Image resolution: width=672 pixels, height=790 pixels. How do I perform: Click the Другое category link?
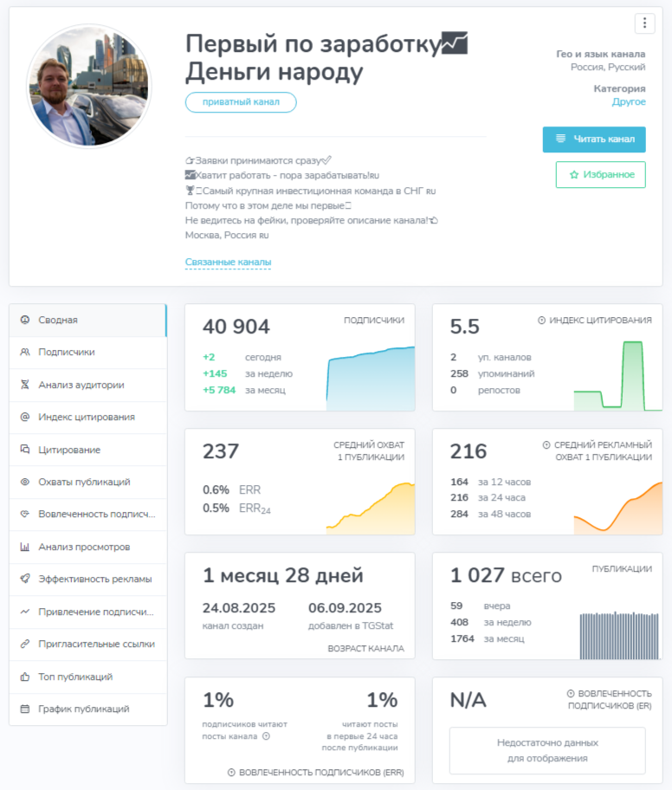pos(628,102)
